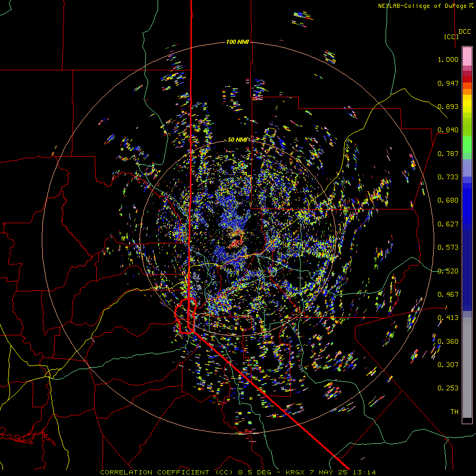476x476 pixels.
Task: Pick the gray colorbar segment near 0.307
Action: 467,368
